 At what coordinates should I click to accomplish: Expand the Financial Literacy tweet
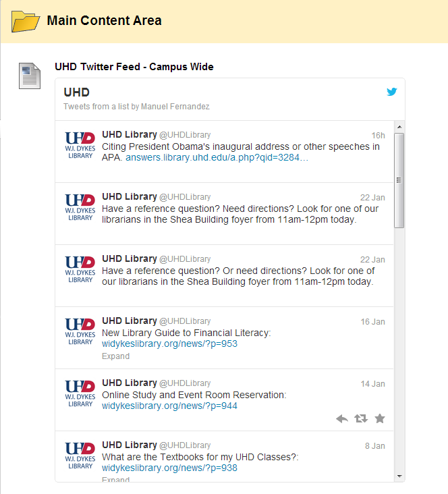(115, 356)
